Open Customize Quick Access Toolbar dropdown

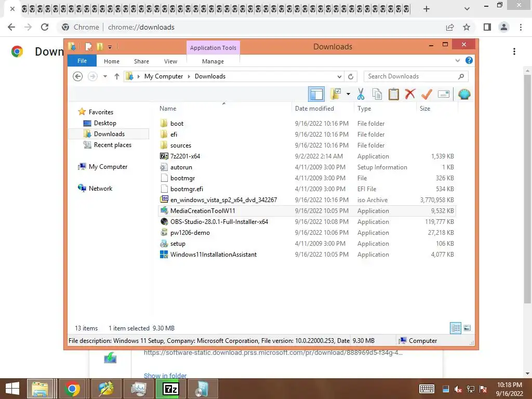click(x=110, y=47)
